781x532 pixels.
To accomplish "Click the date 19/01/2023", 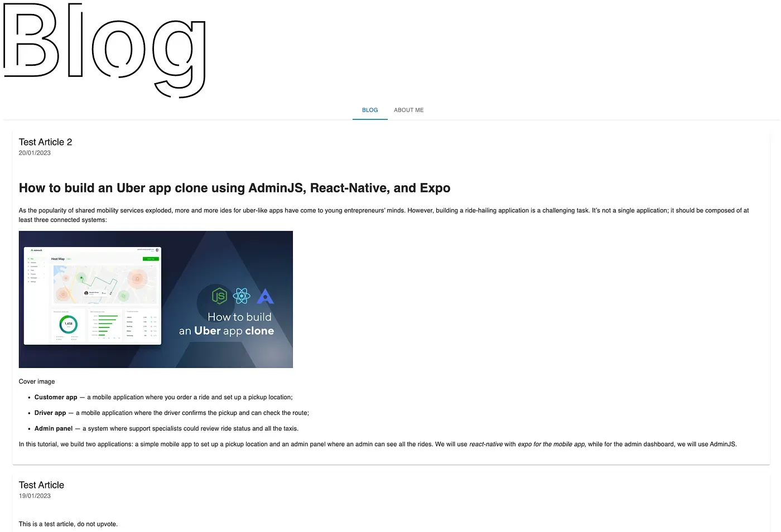I will 35,496.
